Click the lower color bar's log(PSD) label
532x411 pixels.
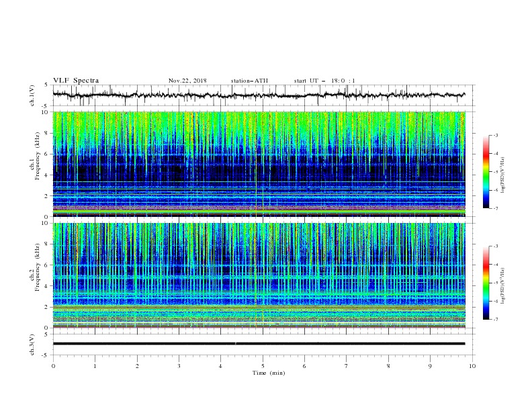pos(502,286)
